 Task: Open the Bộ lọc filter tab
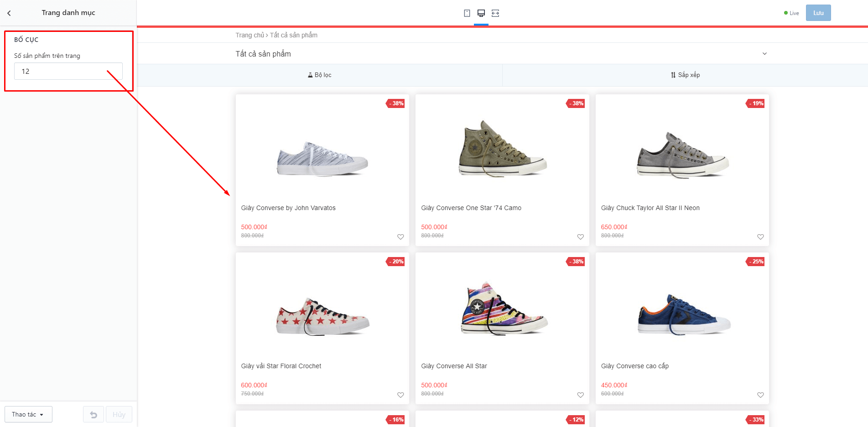pos(320,75)
